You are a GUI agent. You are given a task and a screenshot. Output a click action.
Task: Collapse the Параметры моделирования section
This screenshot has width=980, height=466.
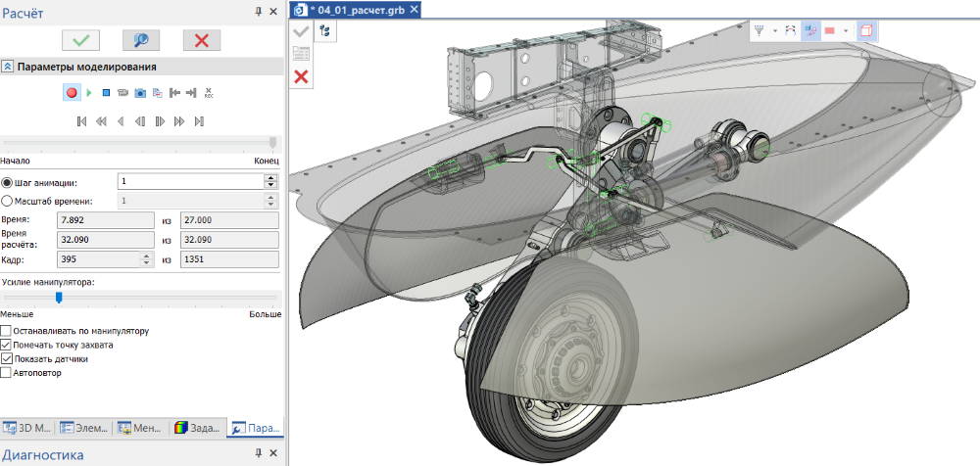point(8,67)
